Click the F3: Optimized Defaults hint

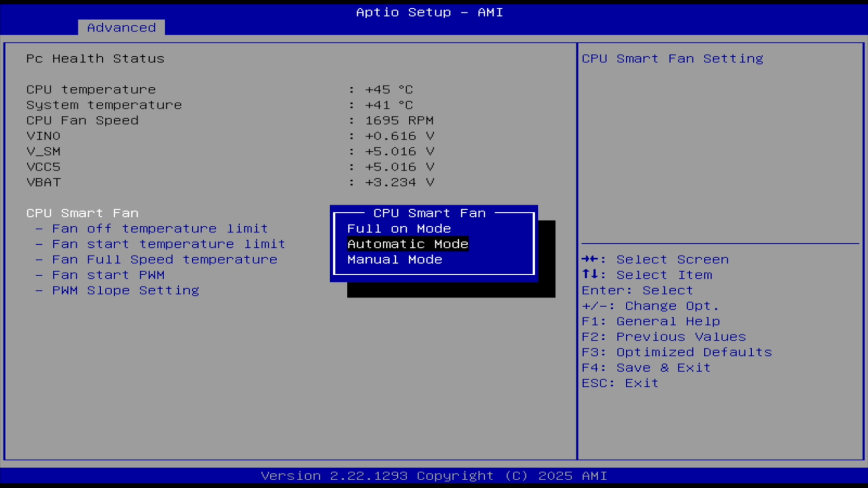(677, 352)
